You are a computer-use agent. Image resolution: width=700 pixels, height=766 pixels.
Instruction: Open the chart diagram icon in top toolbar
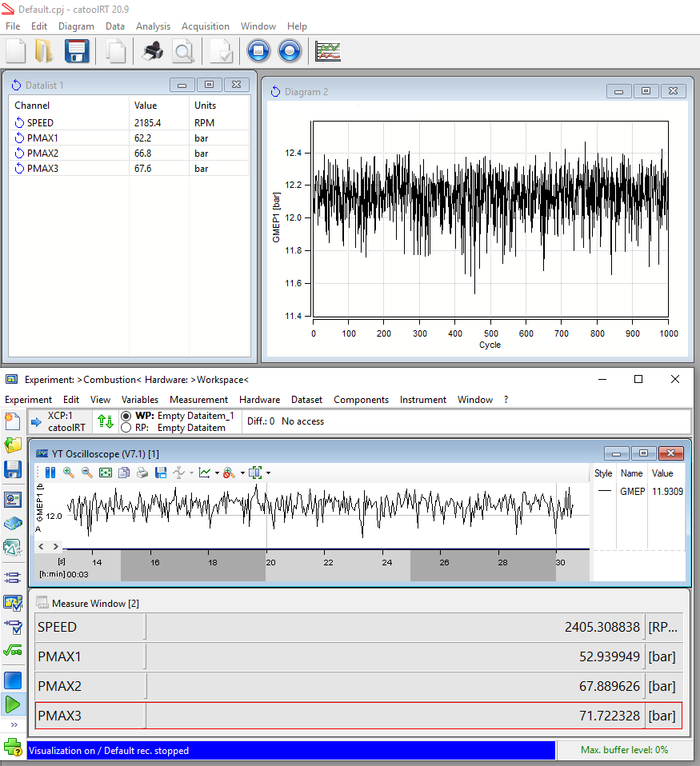[328, 51]
